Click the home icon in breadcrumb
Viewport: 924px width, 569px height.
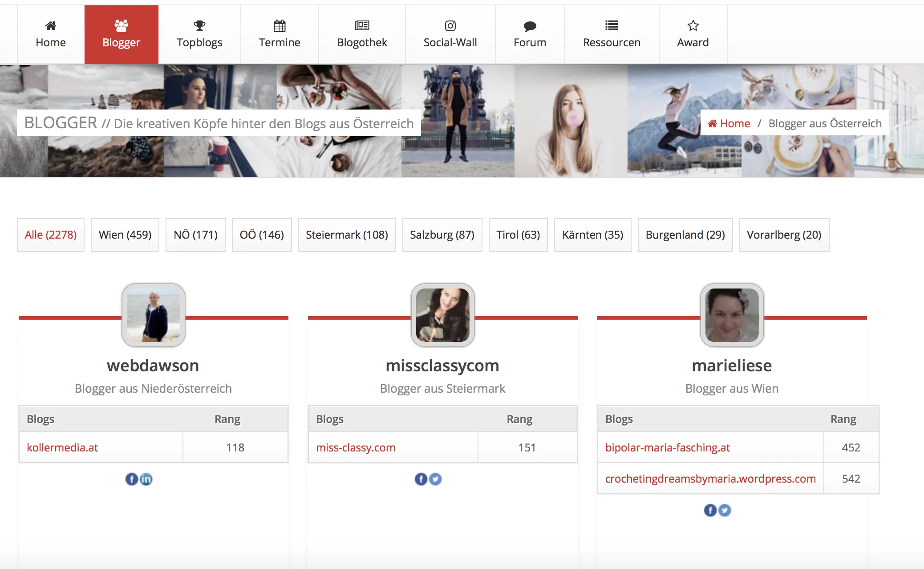(712, 124)
